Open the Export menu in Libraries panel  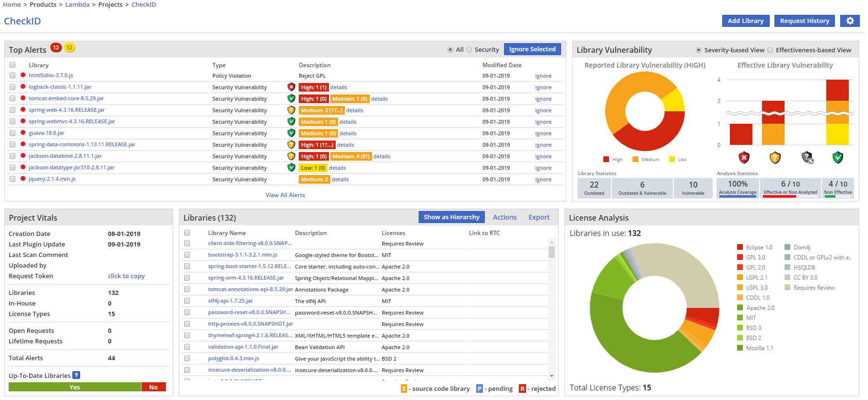539,217
